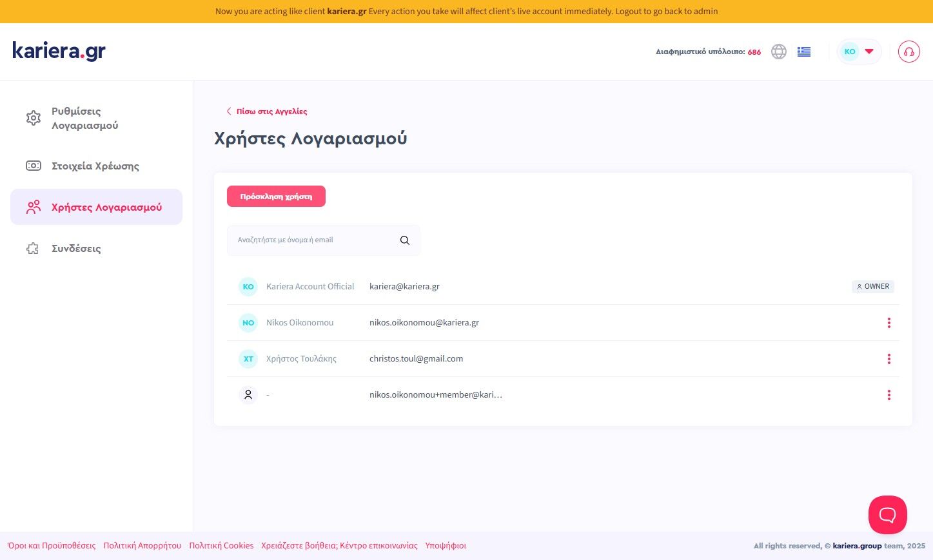Open Στοιχεία Χρέωσης in sidebar
This screenshot has height=560, width=933.
click(x=96, y=166)
